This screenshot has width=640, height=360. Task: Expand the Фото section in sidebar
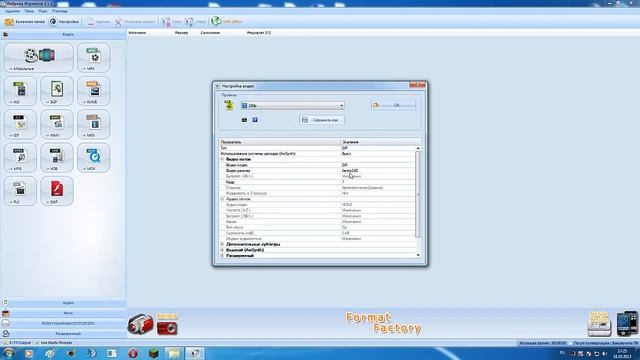pyautogui.click(x=63, y=313)
